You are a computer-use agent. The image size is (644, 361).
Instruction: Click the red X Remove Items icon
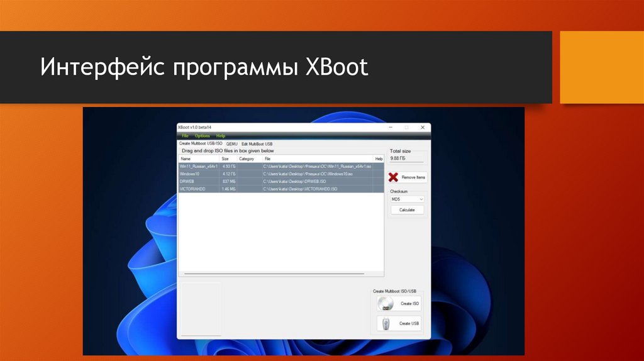coord(393,177)
